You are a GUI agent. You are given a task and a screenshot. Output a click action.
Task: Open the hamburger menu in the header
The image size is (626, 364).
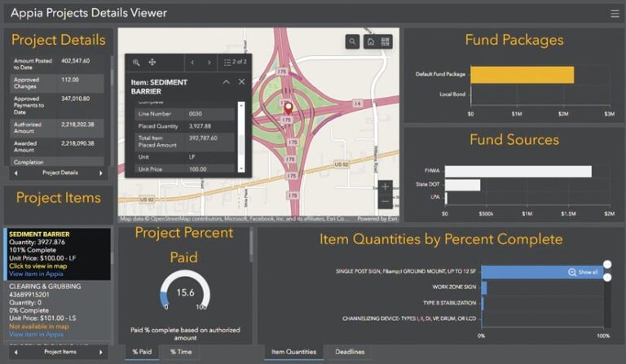coord(615,14)
